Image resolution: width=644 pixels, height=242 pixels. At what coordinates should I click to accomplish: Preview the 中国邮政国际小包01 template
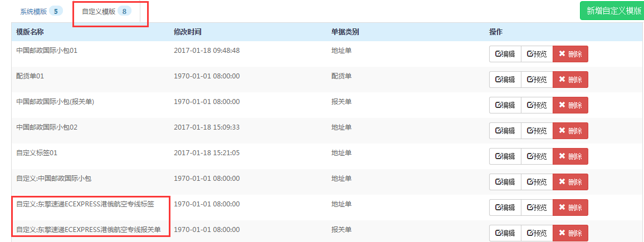point(536,54)
